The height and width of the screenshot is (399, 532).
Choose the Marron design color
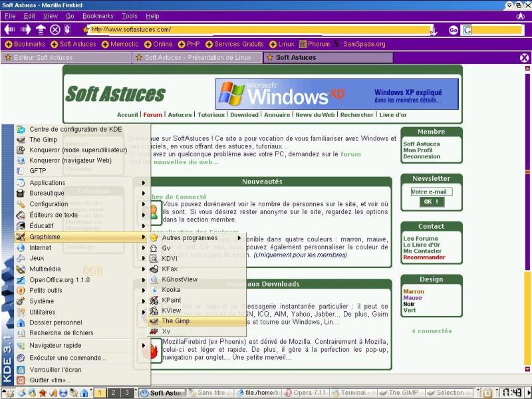(414, 291)
